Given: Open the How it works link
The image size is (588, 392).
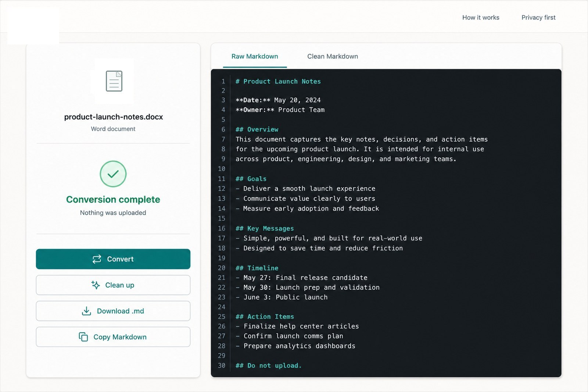Looking at the screenshot, I should click(481, 17).
